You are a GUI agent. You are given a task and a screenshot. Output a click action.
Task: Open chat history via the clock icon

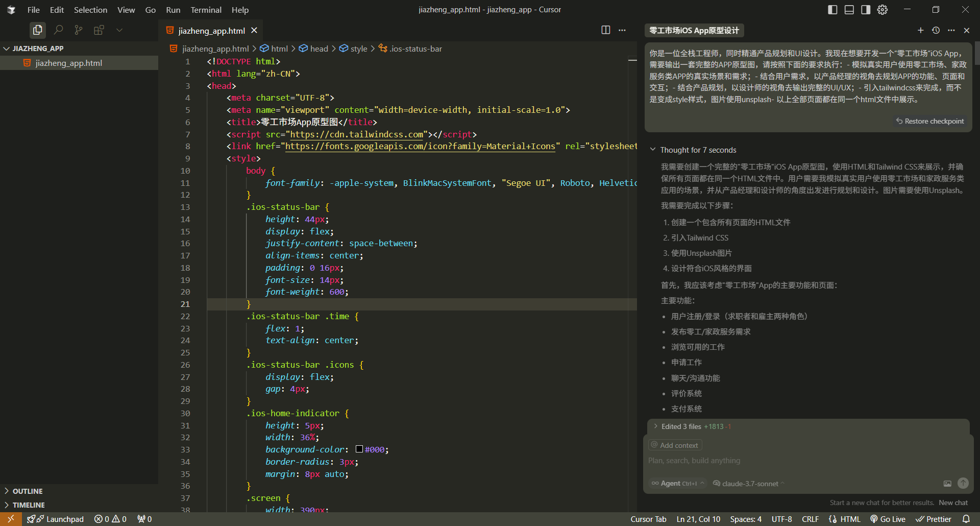(x=936, y=30)
